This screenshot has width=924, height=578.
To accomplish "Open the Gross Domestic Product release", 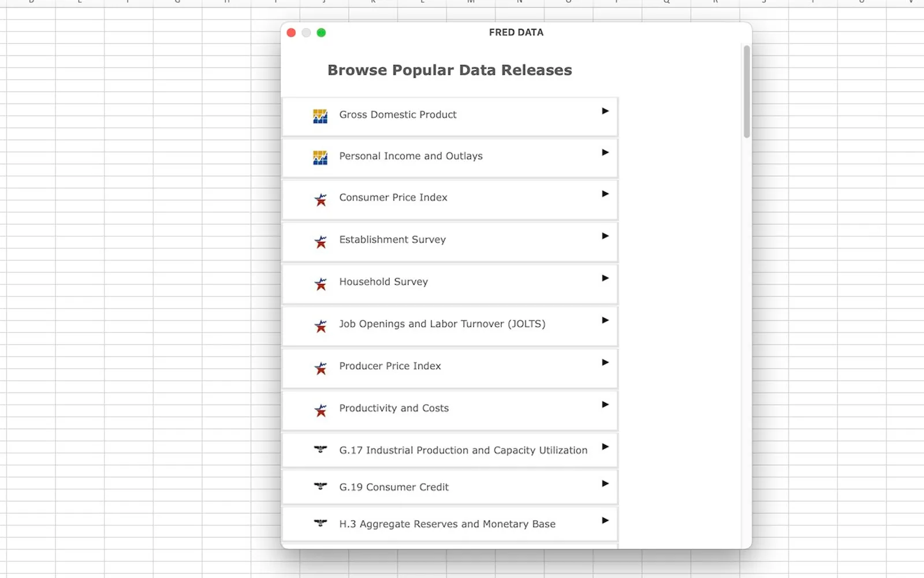I will pos(450,117).
